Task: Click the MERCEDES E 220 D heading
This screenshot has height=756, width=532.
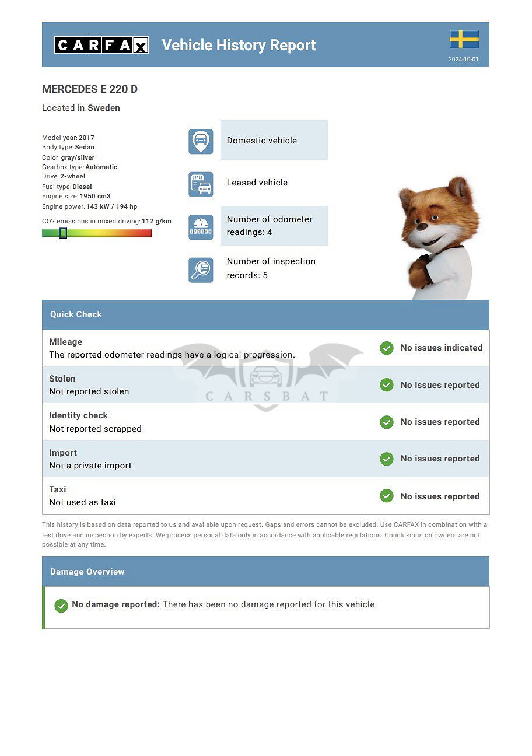Action: point(90,89)
